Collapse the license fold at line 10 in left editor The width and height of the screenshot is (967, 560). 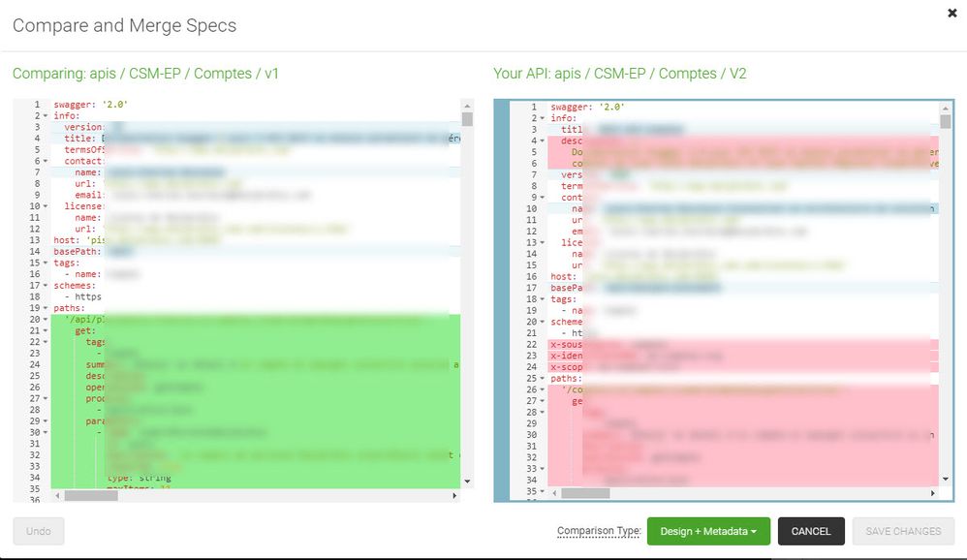click(x=46, y=206)
